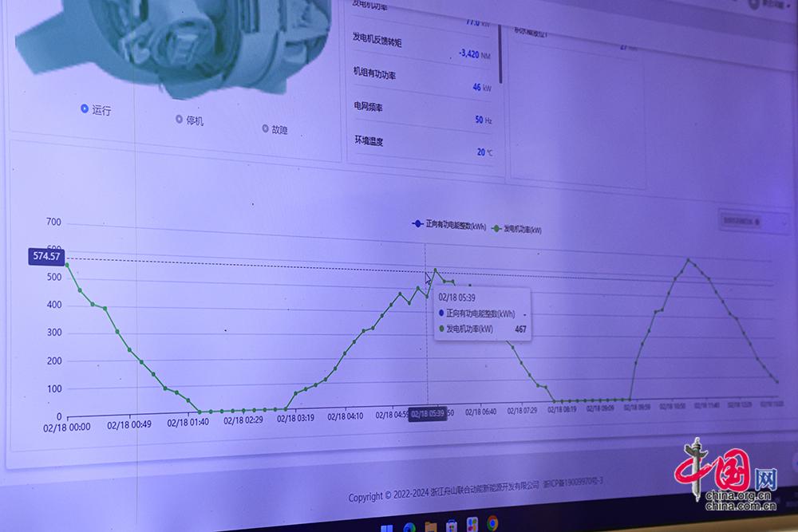
Task: Launch Microsoft Edge from the taskbar
Action: pyautogui.click(x=410, y=527)
